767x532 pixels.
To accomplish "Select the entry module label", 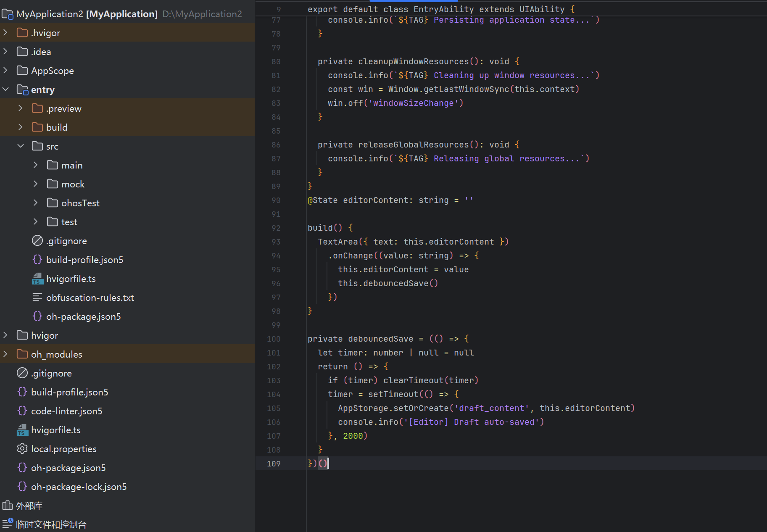I will pos(43,90).
